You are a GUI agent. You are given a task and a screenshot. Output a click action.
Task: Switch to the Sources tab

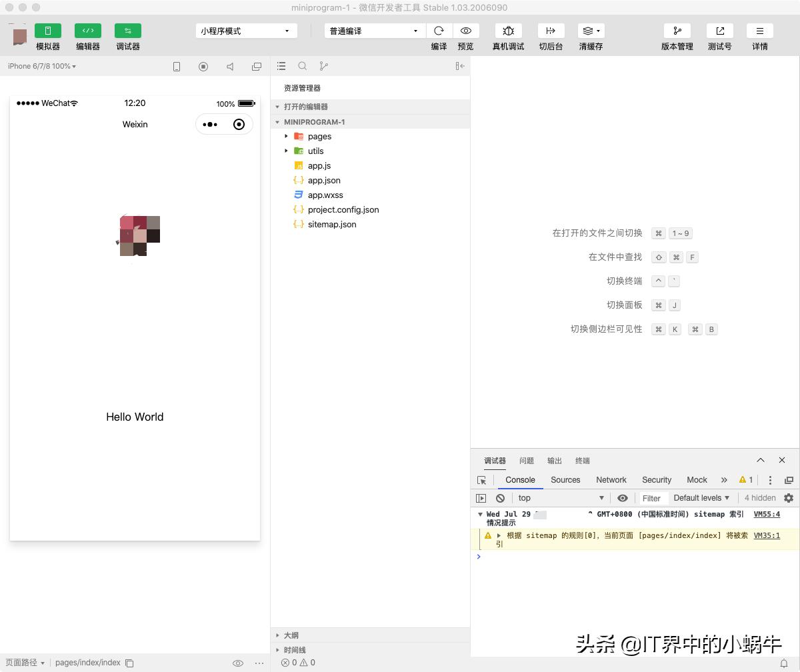[565, 480]
